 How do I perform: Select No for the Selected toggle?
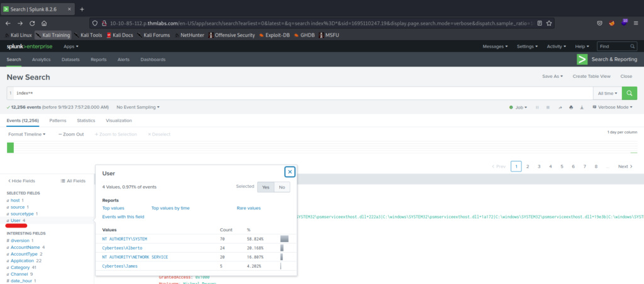point(282,187)
